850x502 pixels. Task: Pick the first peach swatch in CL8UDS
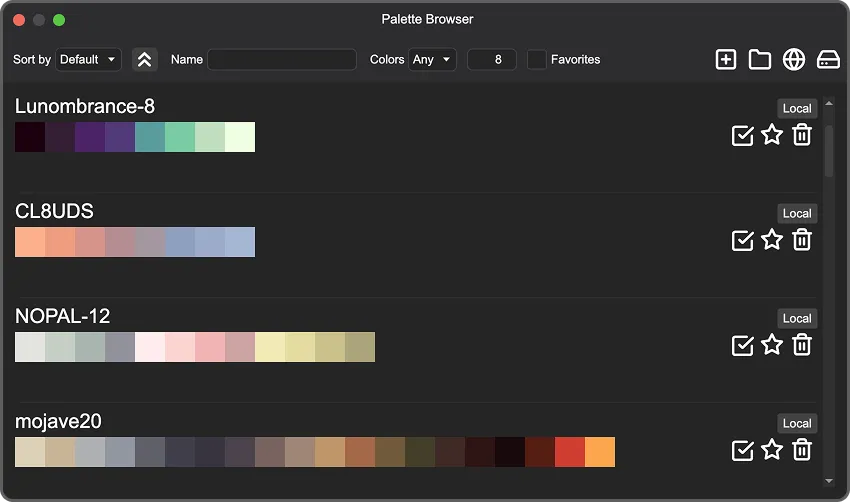(30, 242)
